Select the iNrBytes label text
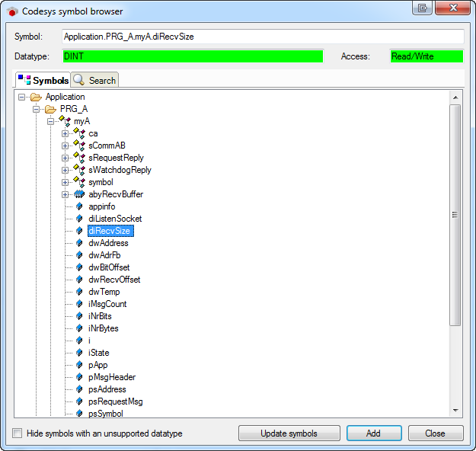 tap(104, 328)
